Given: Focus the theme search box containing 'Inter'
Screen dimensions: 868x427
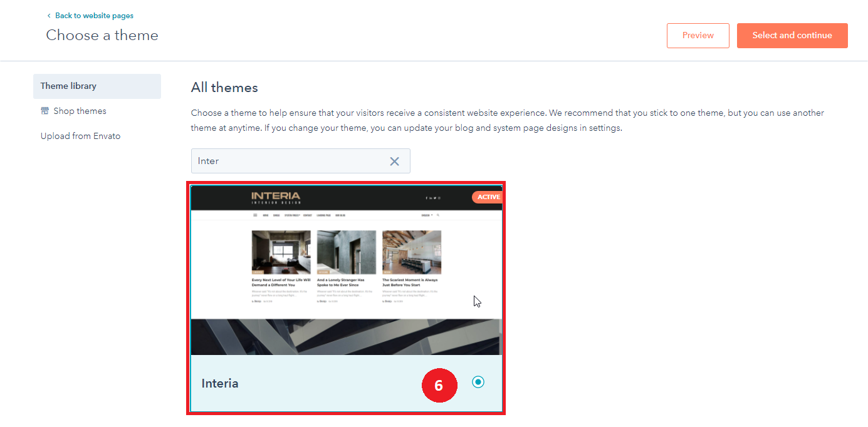Looking at the screenshot, I should tap(288, 161).
